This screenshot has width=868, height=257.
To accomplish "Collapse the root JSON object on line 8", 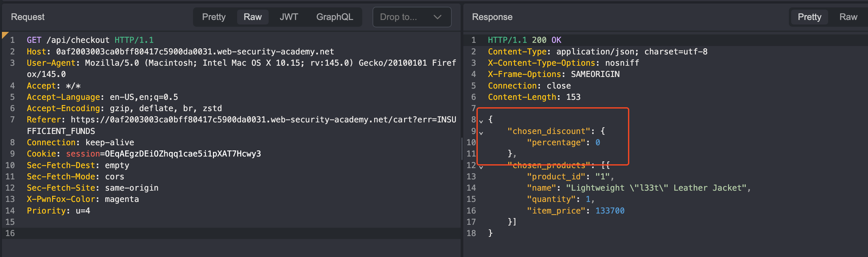I will 481,121.
